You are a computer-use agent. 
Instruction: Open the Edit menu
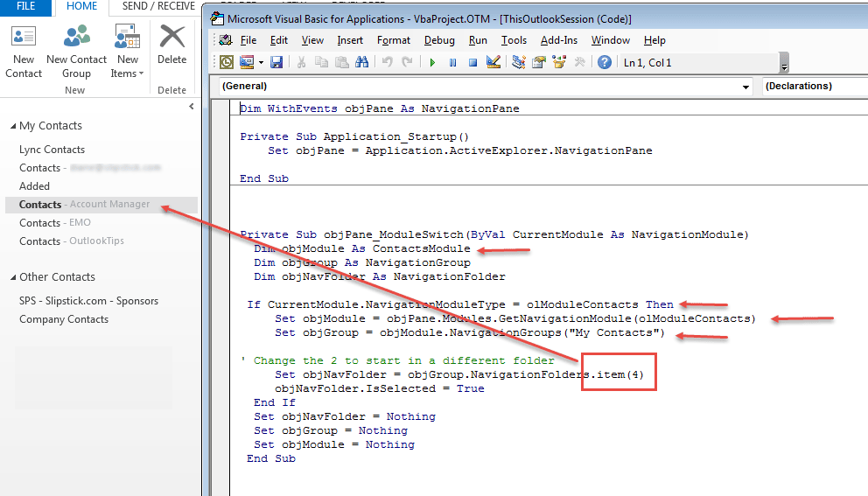coord(279,40)
